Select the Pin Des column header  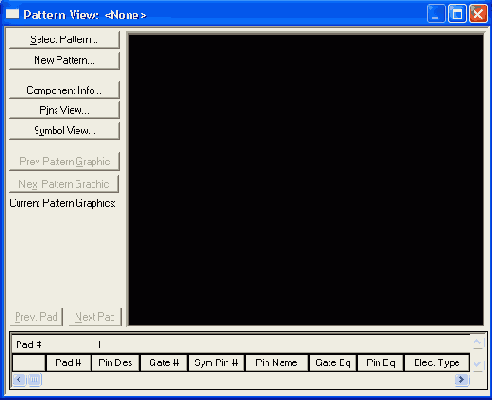coord(115,363)
